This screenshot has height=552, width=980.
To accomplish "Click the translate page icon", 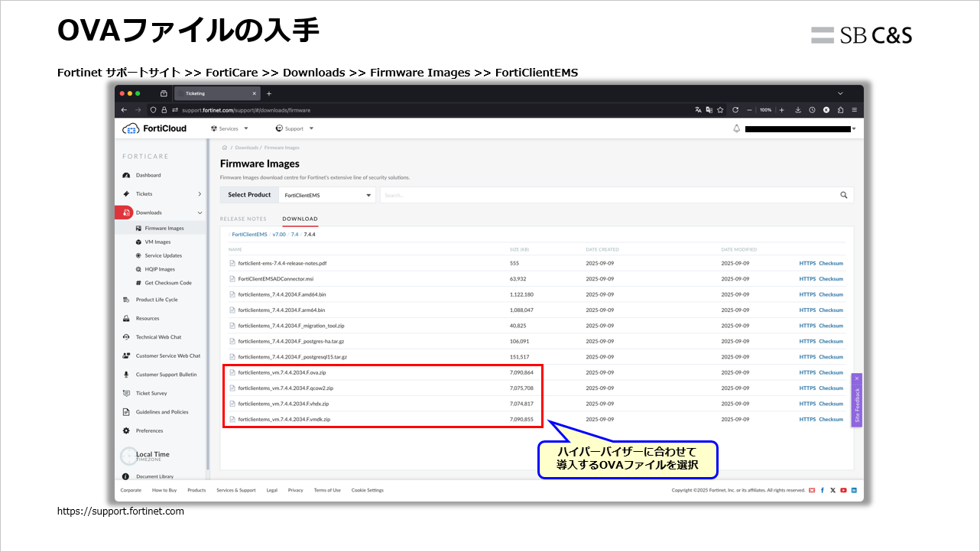I will click(x=698, y=109).
